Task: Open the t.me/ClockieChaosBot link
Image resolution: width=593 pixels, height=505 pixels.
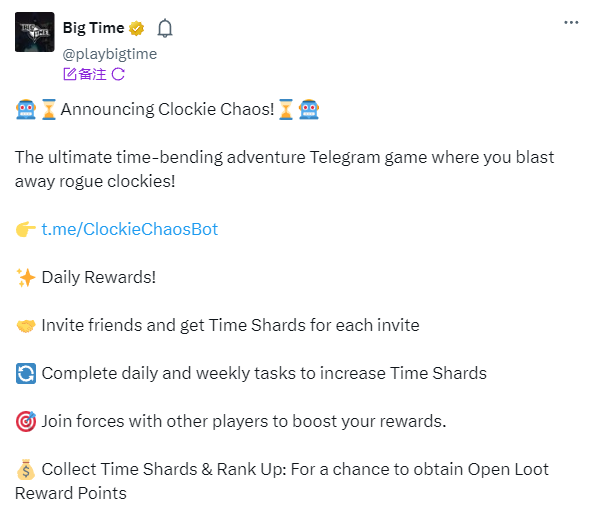Action: (x=130, y=229)
